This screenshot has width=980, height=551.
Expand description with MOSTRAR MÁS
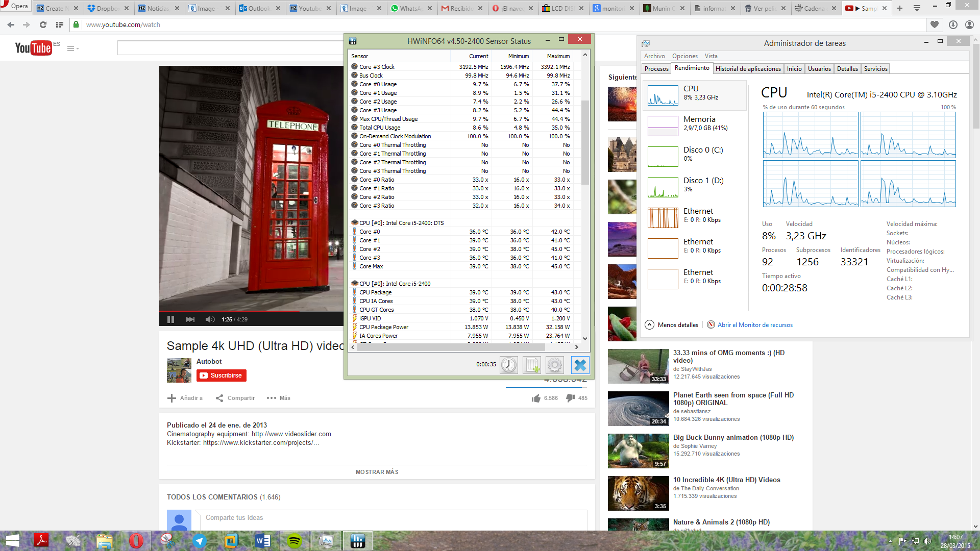(x=377, y=472)
